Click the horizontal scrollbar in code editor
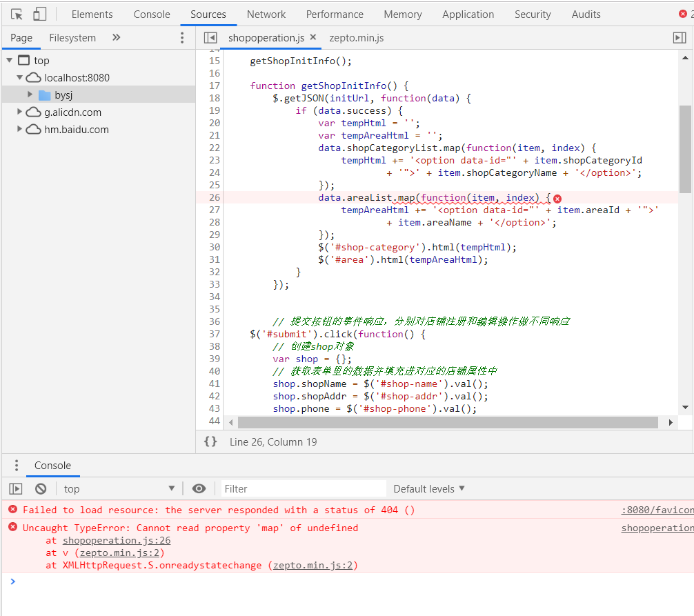The width and height of the screenshot is (694, 616). click(448, 422)
